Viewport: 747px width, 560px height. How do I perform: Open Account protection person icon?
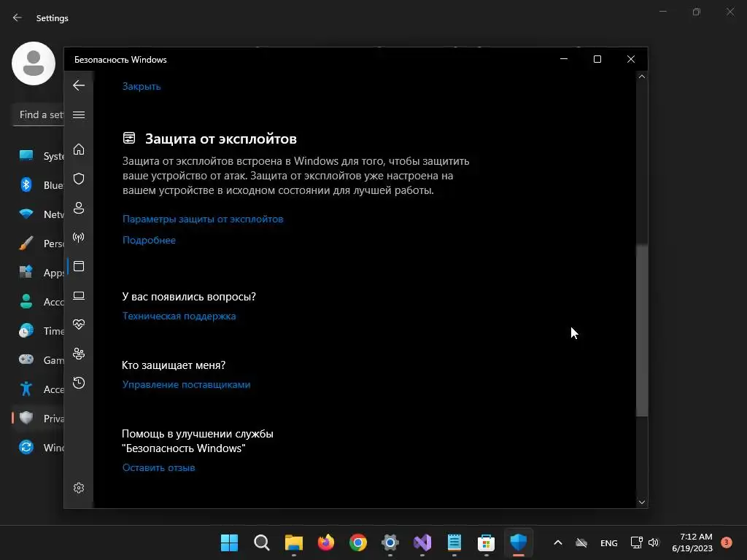coord(79,208)
